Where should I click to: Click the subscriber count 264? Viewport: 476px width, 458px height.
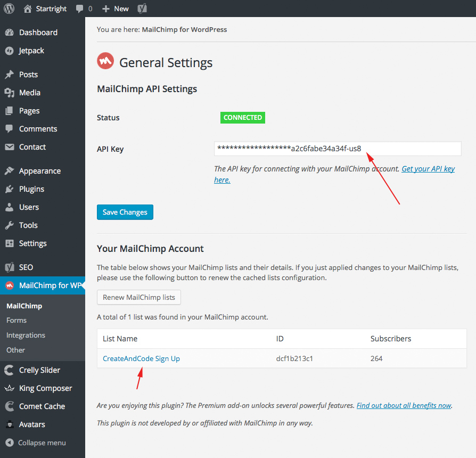click(376, 359)
